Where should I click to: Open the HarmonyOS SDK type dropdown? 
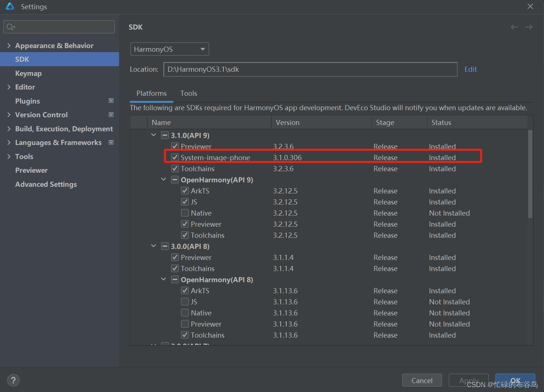[x=170, y=49]
